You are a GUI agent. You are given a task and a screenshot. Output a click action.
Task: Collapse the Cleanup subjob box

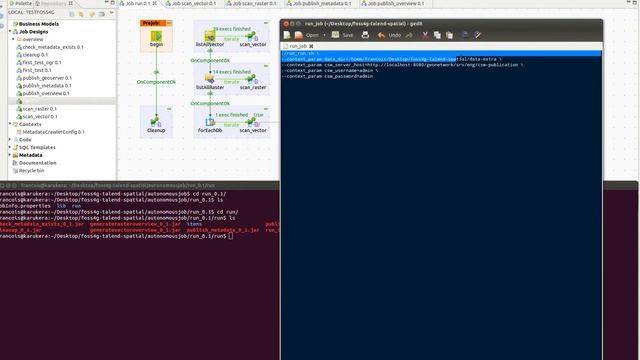pyautogui.click(x=169, y=109)
